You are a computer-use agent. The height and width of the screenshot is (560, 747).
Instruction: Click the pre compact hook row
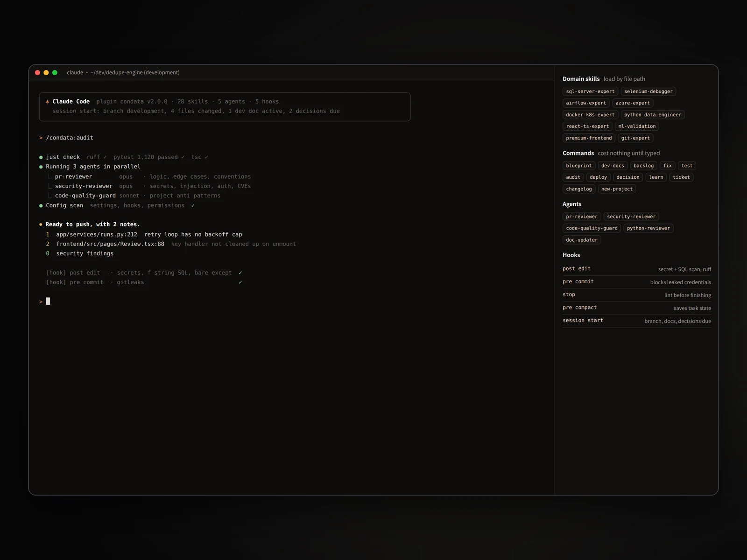click(637, 308)
